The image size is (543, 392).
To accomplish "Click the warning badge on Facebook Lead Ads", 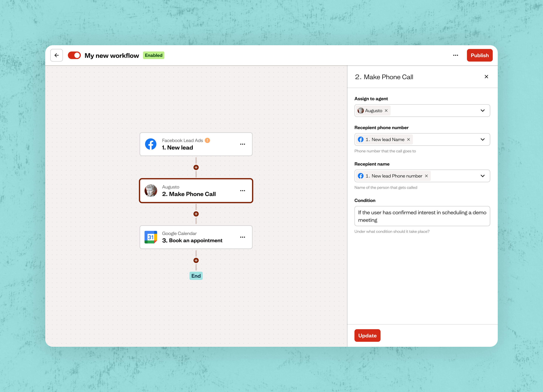I will coord(207,140).
